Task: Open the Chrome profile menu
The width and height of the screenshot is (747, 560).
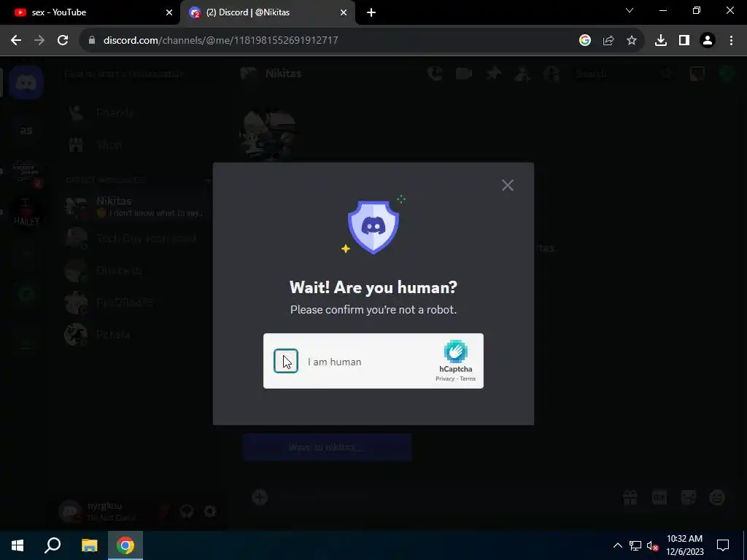Action: pos(708,41)
